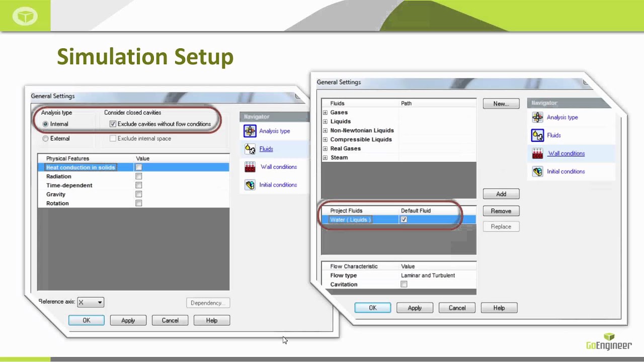The width and height of the screenshot is (644, 362).
Task: Enable the Radiation checkbox
Action: [139, 176]
